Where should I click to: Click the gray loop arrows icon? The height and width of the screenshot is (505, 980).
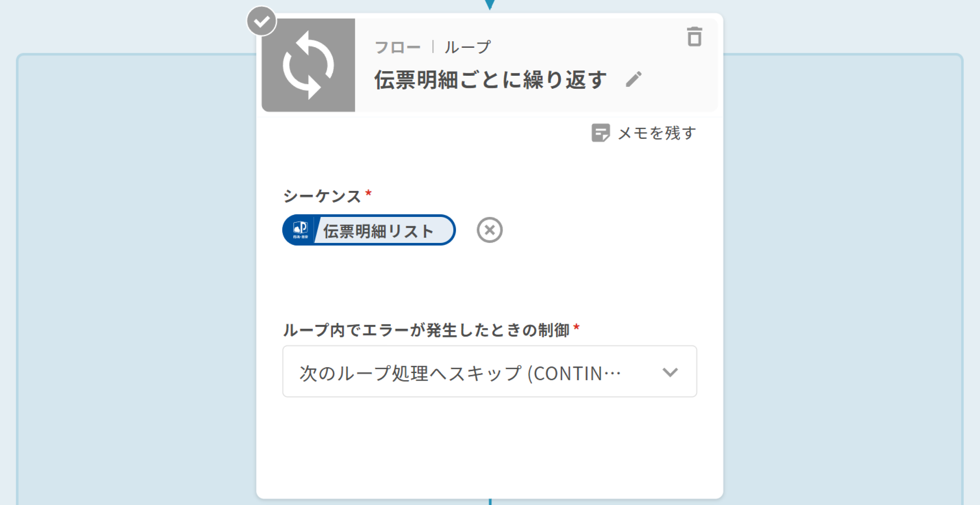pyautogui.click(x=308, y=65)
